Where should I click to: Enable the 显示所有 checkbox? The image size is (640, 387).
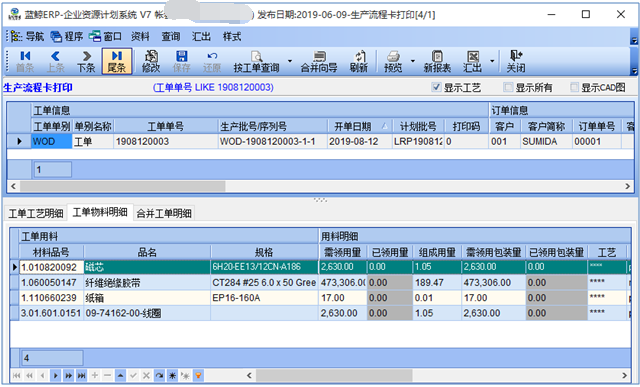click(508, 87)
